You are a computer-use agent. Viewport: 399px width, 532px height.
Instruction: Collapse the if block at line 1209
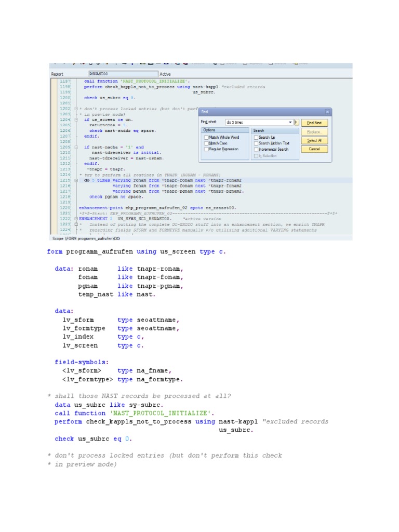[76, 147]
